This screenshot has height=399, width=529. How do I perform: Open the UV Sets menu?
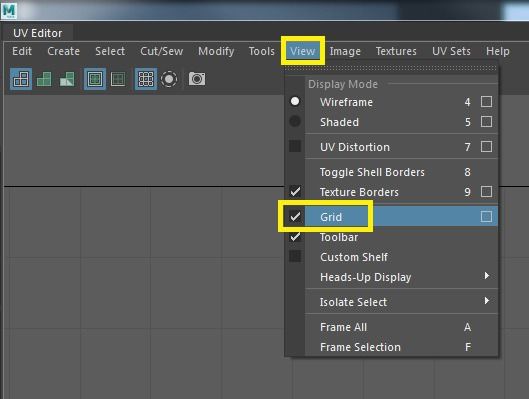(x=451, y=51)
